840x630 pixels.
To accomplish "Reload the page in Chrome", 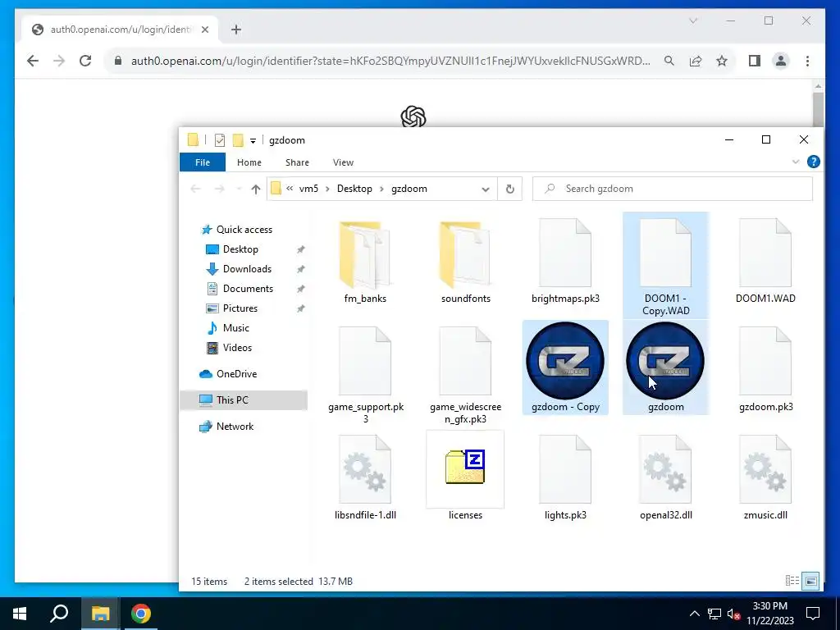I will click(x=85, y=61).
